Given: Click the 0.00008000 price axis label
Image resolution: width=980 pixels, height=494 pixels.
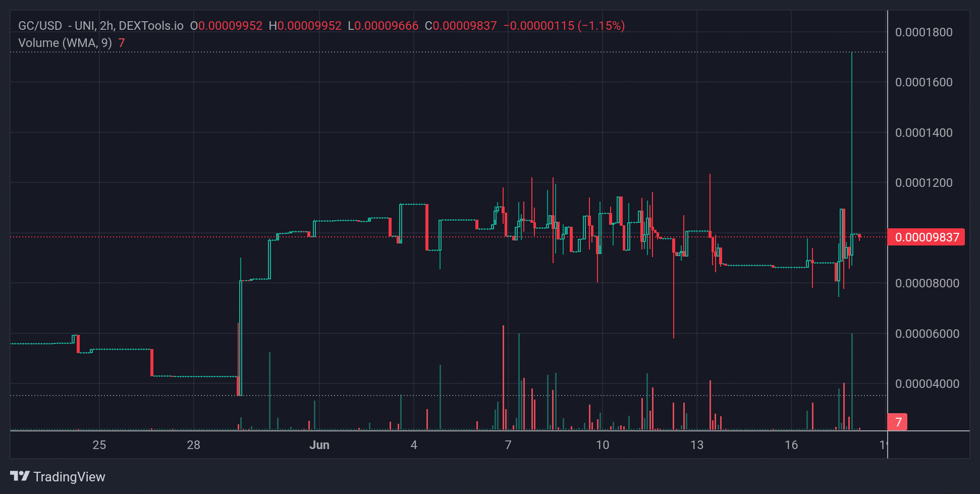Looking at the screenshot, I should point(927,283).
